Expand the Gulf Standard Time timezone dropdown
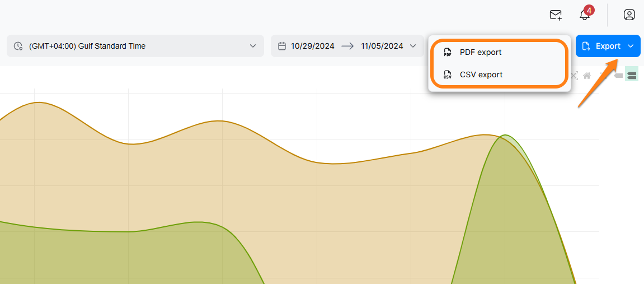The height and width of the screenshot is (284, 644). (253, 46)
